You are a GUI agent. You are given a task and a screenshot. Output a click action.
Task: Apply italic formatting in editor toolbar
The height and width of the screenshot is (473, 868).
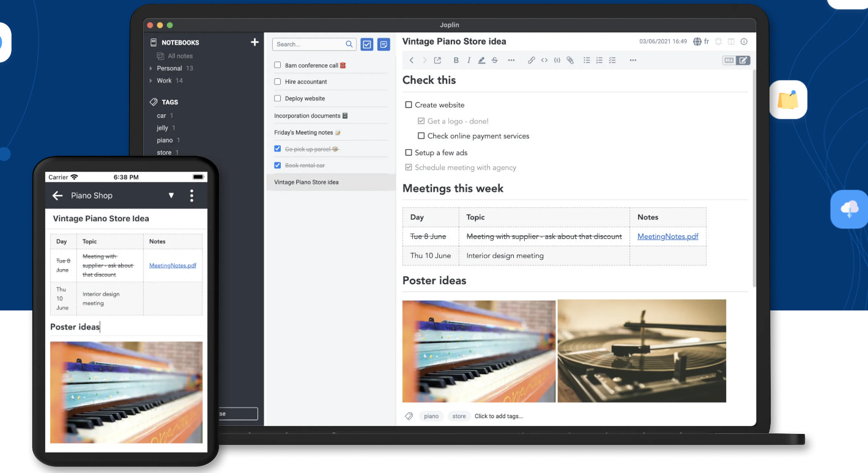[469, 61]
